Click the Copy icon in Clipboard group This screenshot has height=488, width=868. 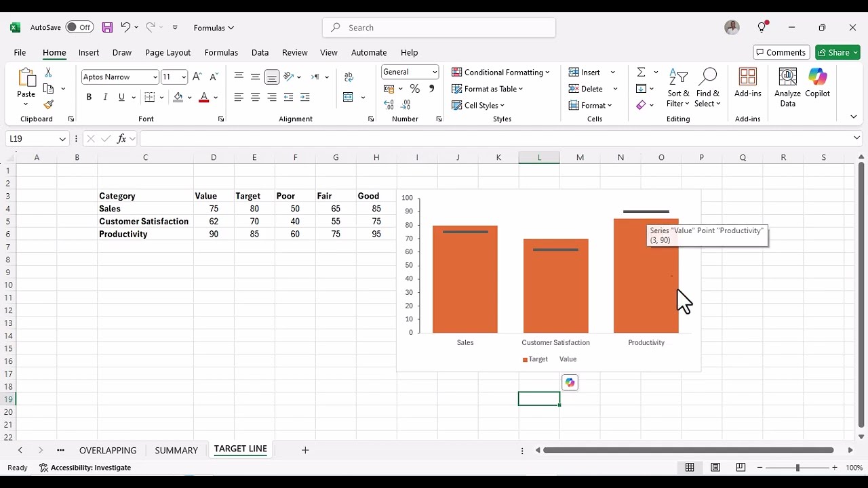pos(48,89)
